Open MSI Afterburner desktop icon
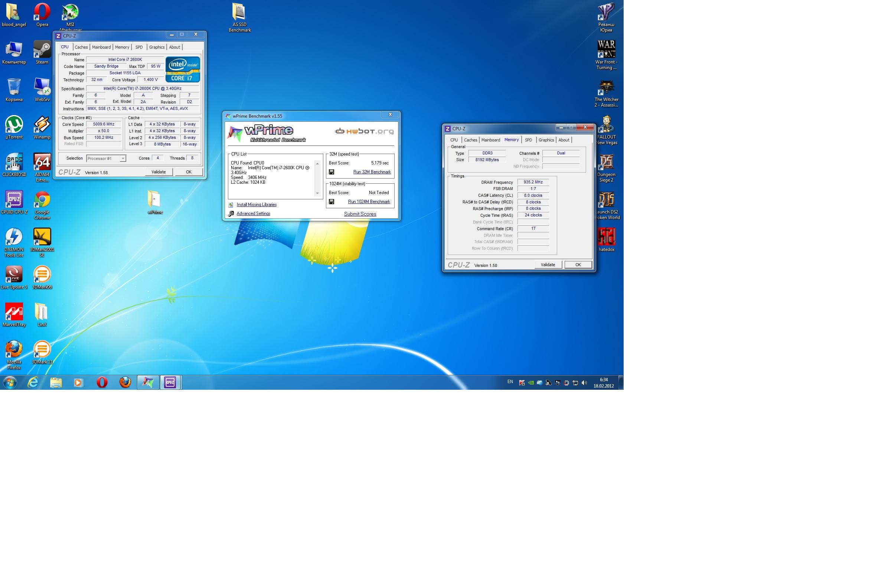 click(70, 14)
